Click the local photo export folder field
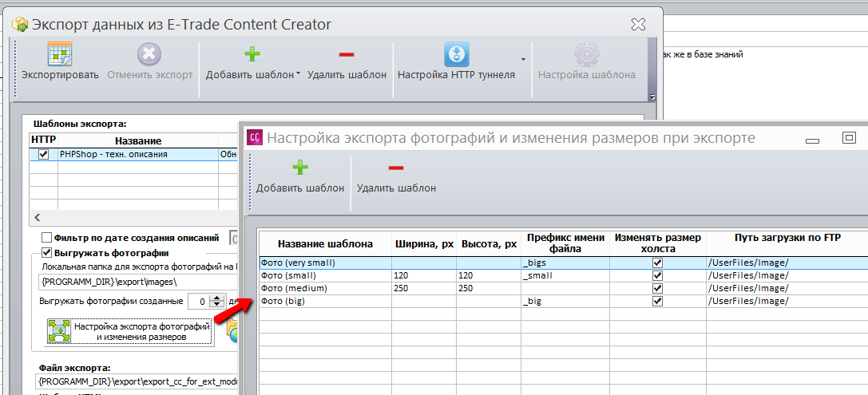 pyautogui.click(x=137, y=282)
